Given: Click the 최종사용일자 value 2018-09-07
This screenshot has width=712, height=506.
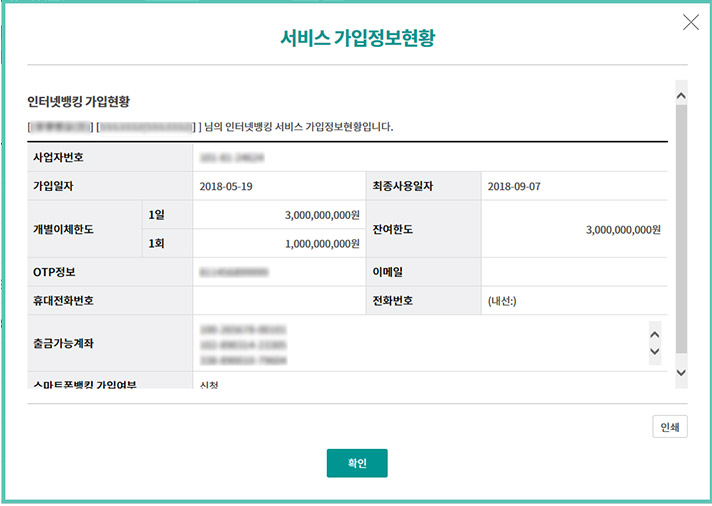Looking at the screenshot, I should click(513, 186).
